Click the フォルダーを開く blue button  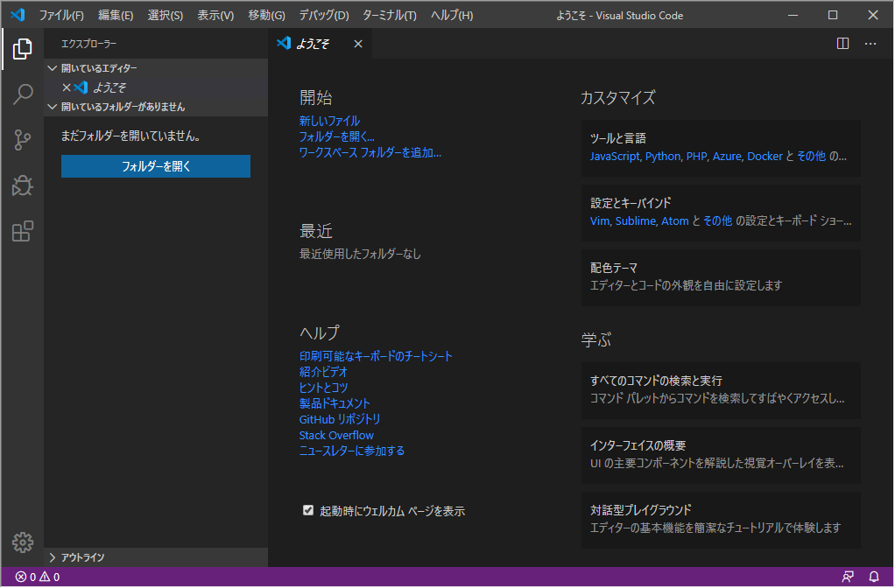point(156,166)
